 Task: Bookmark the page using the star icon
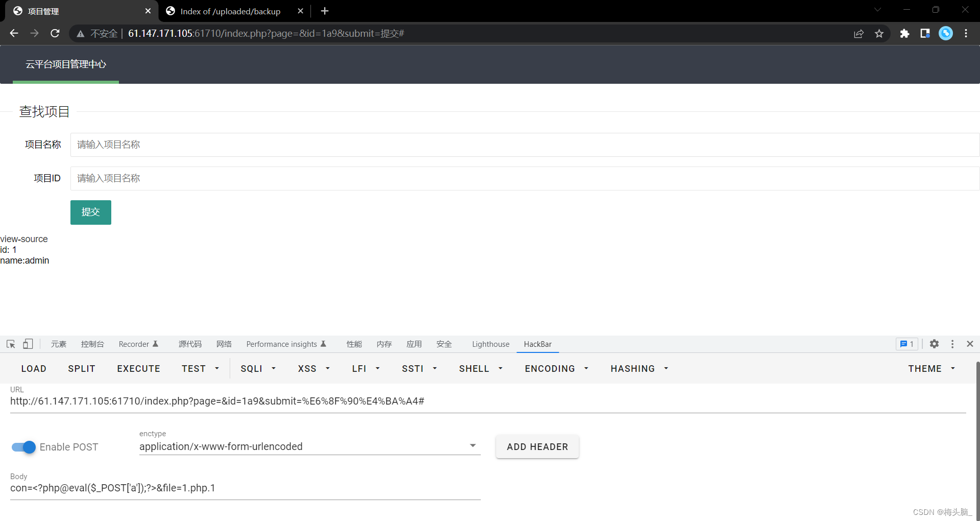click(x=879, y=33)
